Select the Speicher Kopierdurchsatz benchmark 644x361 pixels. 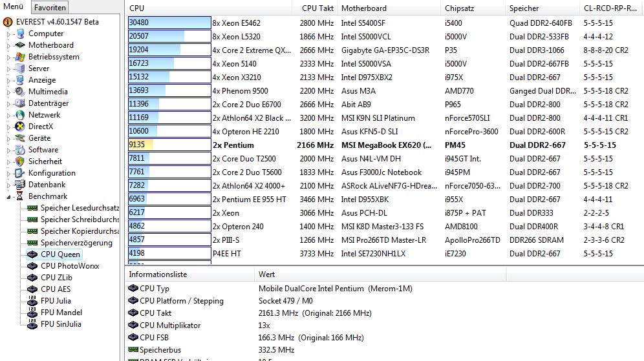click(80, 231)
